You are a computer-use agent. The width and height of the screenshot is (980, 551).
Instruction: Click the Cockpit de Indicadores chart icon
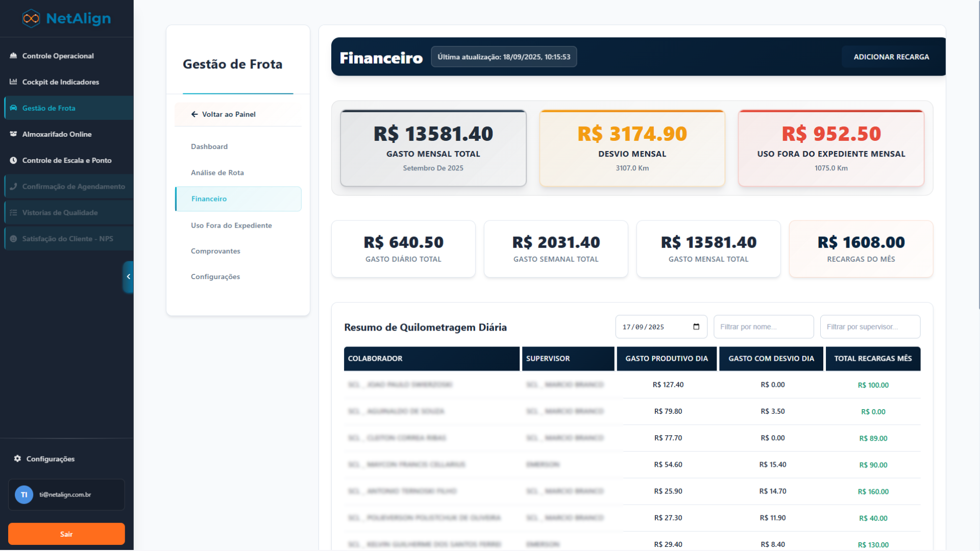[13, 82]
